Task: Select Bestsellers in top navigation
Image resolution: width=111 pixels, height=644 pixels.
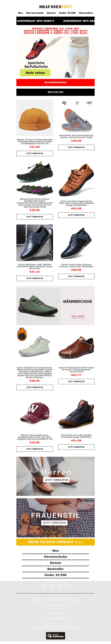Action: coord(86,13)
